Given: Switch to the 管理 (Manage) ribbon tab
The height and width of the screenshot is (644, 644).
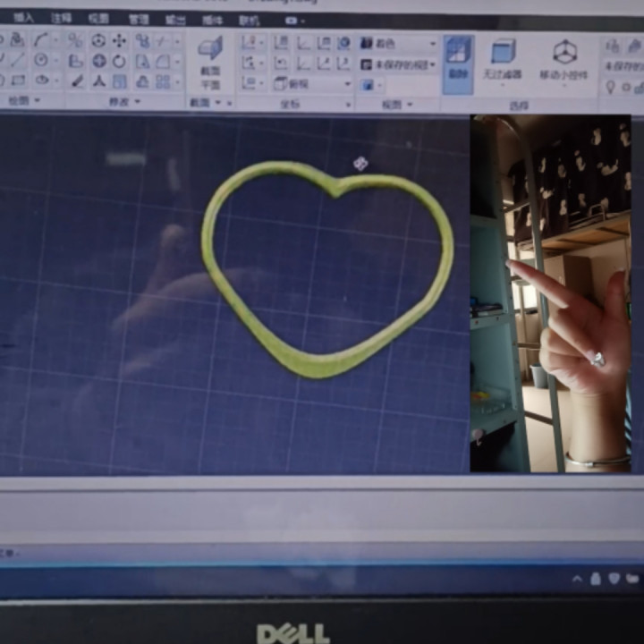Looking at the screenshot, I should pos(139,19).
